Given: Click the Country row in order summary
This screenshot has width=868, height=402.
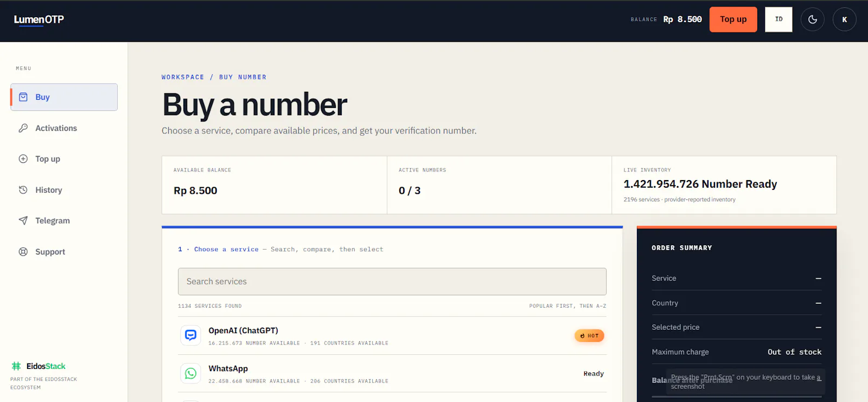Looking at the screenshot, I should pyautogui.click(x=737, y=303).
